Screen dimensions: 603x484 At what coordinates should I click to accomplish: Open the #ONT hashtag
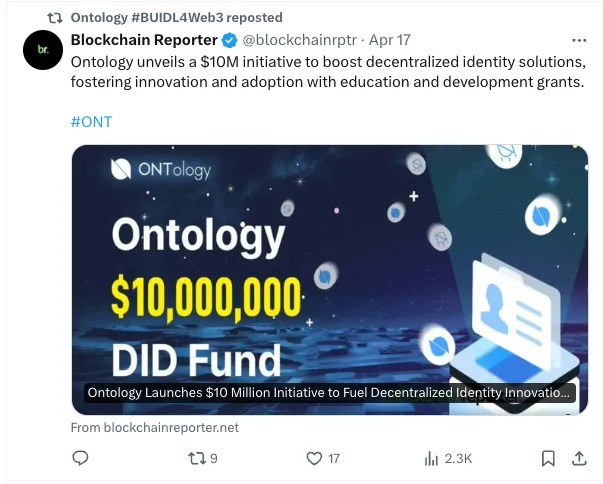pyautogui.click(x=91, y=121)
